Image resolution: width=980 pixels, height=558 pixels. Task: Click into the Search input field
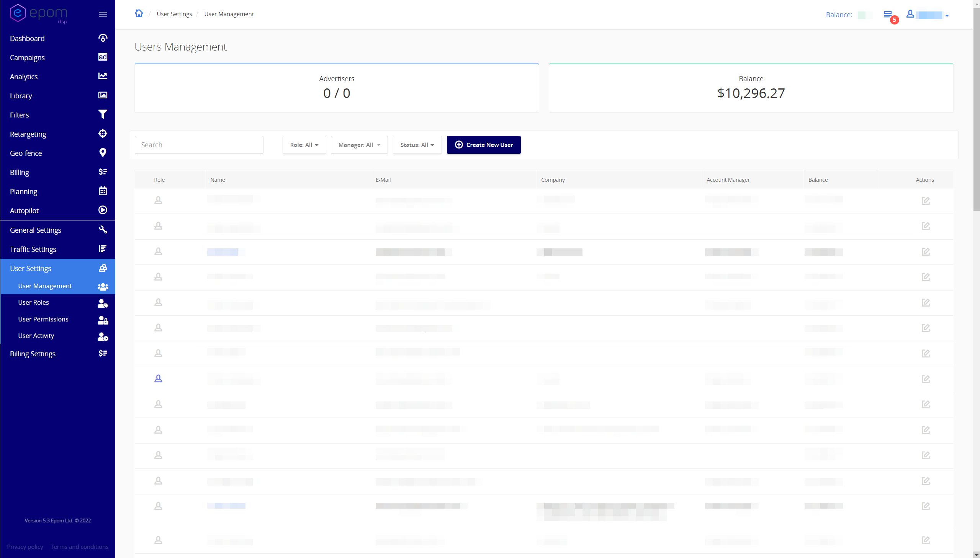(x=199, y=145)
